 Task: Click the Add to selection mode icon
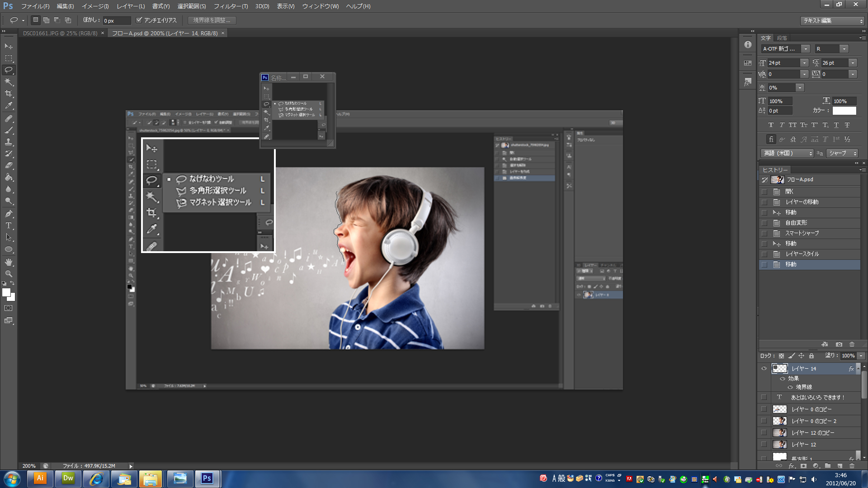46,20
